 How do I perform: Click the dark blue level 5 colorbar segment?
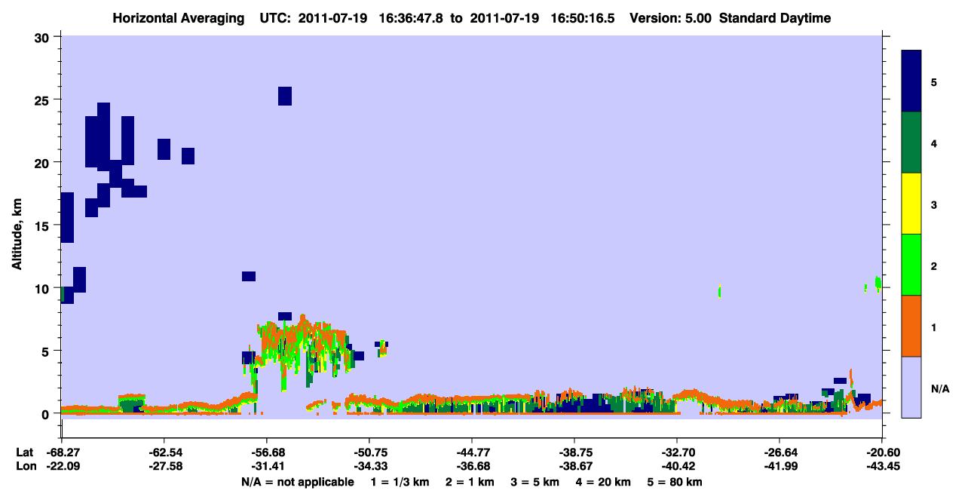click(x=911, y=81)
